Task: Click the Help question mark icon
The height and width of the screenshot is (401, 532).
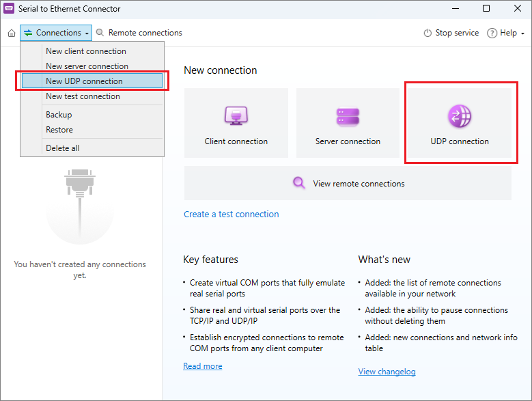Action: 492,33
